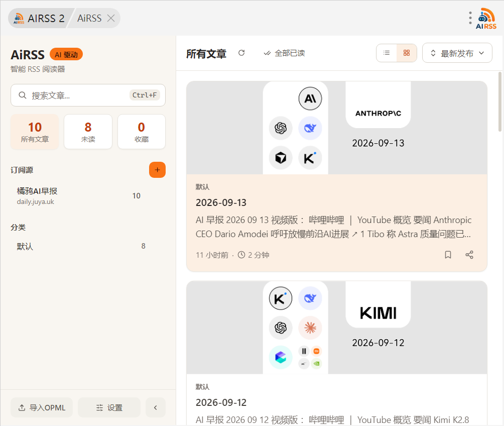Click the Ctrl+F shortcut hint in search
Image resolution: width=504 pixels, height=426 pixels.
144,95
